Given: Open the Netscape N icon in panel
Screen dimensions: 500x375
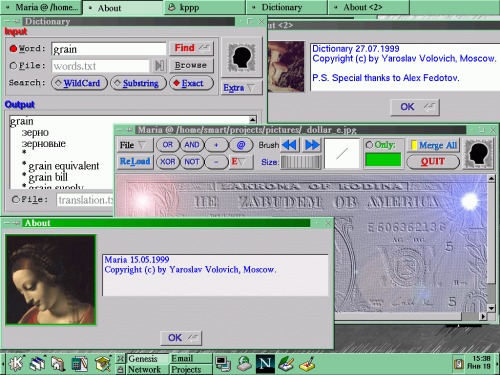Looking at the screenshot, I should [x=265, y=363].
